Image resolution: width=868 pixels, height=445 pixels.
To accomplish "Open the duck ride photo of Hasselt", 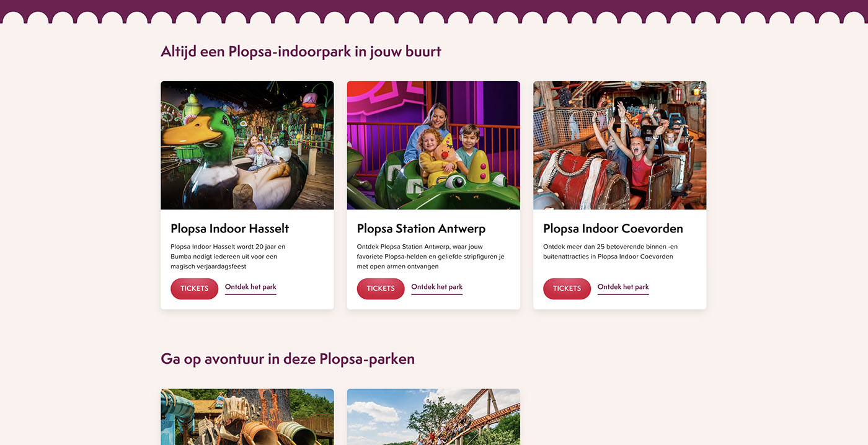I will point(247,145).
